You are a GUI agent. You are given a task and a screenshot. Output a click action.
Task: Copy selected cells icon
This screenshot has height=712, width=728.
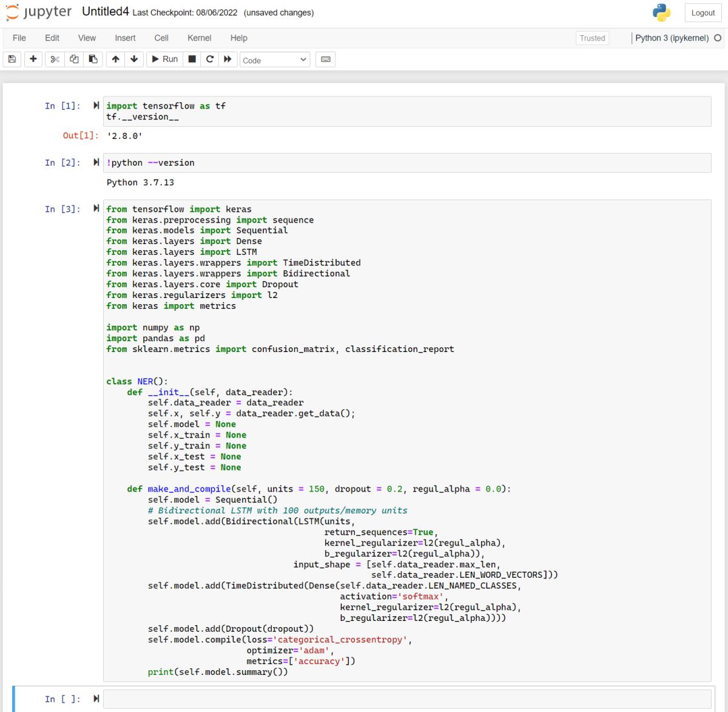click(74, 59)
